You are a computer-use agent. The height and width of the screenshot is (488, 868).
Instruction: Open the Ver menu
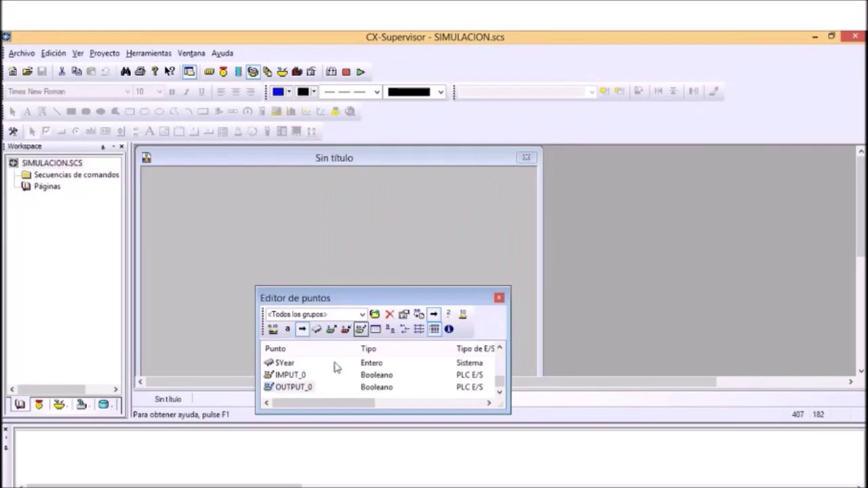pyautogui.click(x=78, y=53)
